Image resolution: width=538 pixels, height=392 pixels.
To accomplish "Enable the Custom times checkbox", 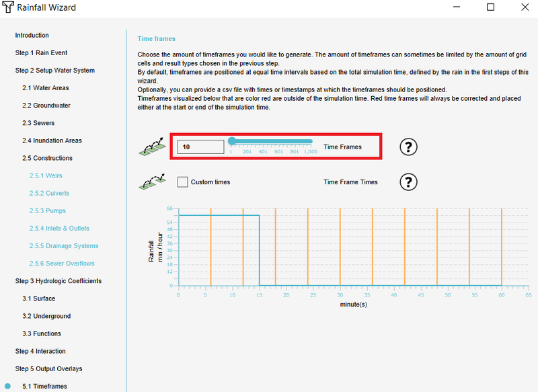I will [182, 182].
